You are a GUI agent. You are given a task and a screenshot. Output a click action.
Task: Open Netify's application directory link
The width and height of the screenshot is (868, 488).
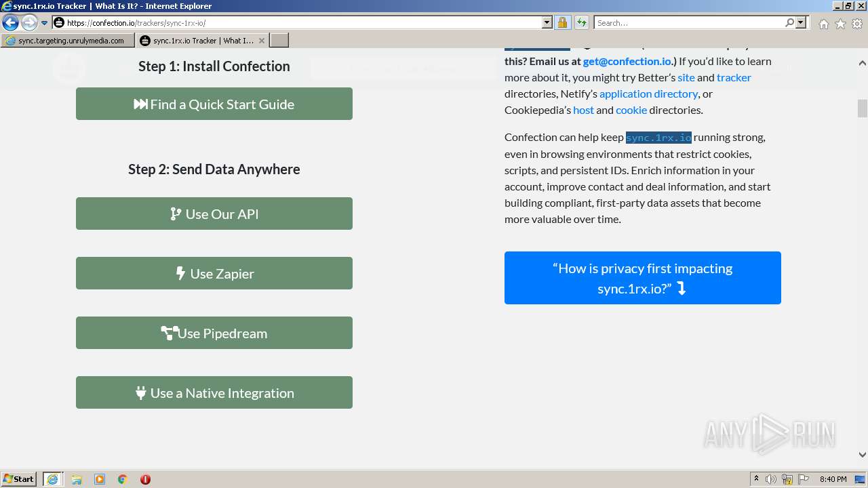649,94
